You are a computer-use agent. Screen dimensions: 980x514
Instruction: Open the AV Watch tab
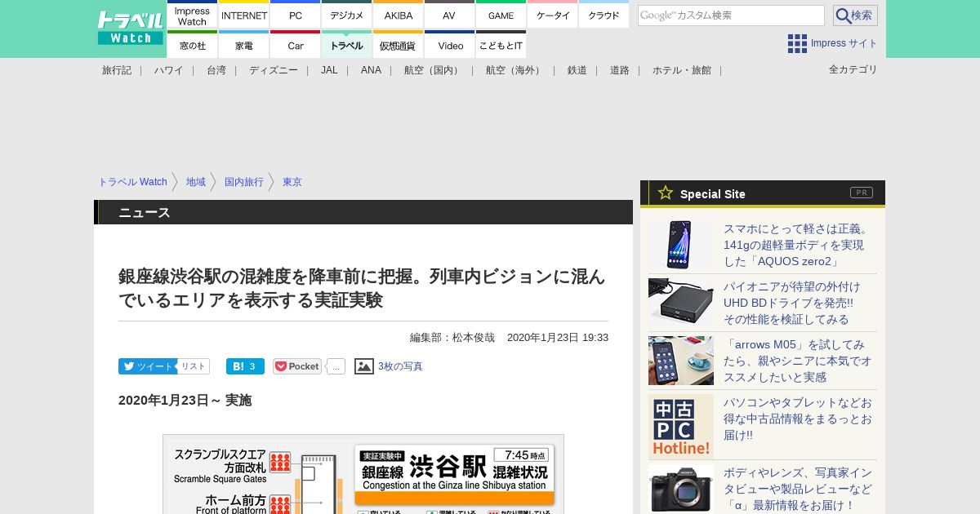(x=449, y=16)
